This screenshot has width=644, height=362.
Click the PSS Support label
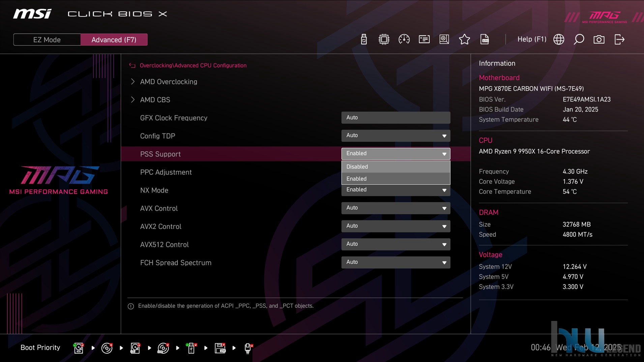coord(160,154)
